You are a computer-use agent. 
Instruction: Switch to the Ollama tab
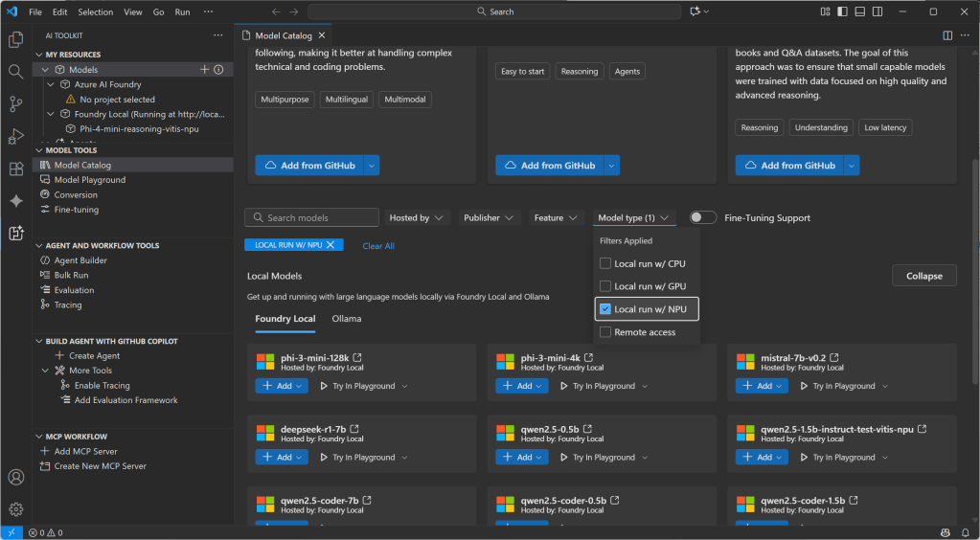coord(347,319)
